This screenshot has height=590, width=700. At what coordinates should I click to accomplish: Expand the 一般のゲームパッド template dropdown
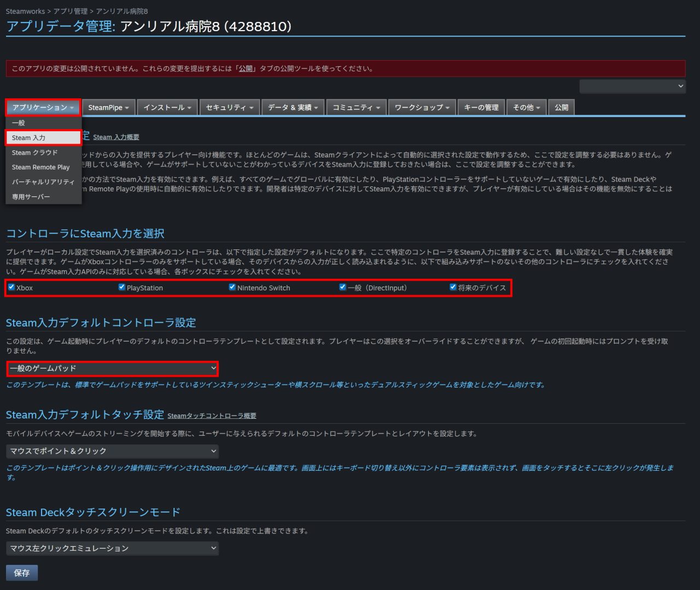coord(113,369)
